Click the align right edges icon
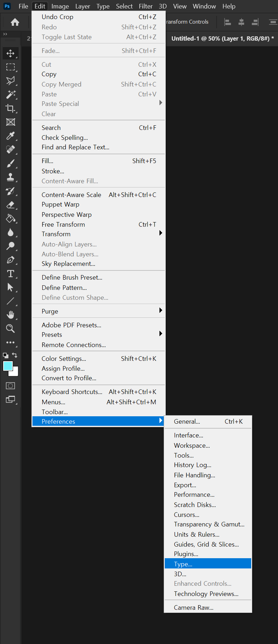 (255, 22)
